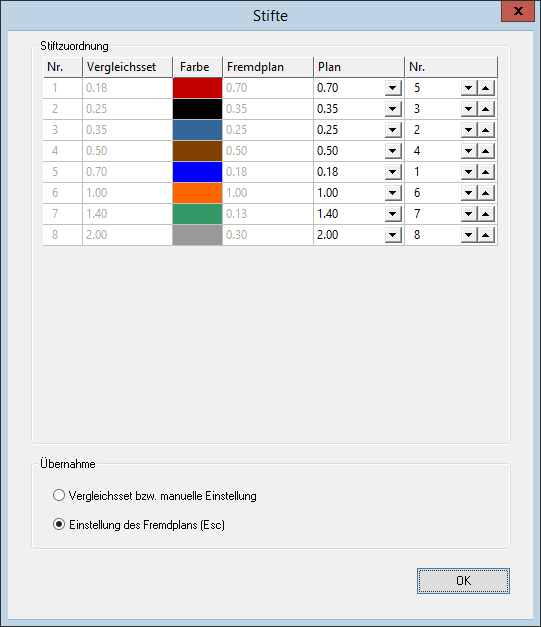Click up arrow for row 3 Nr.
Viewport: 541px width, 627px height.
point(486,130)
